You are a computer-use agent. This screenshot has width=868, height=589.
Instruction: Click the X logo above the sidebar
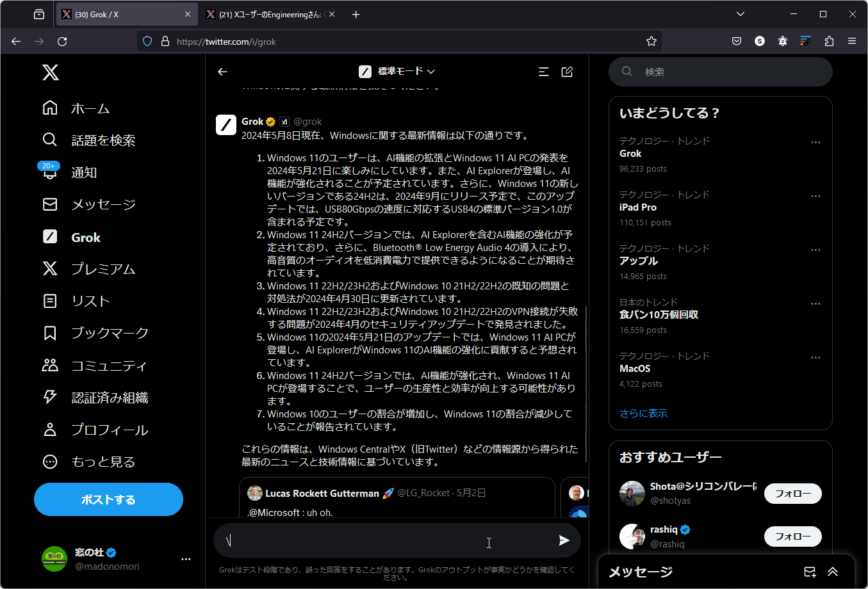tap(50, 72)
